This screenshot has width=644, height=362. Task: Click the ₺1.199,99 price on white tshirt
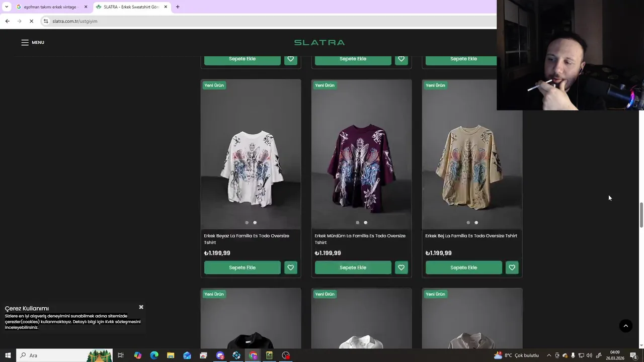(x=217, y=253)
